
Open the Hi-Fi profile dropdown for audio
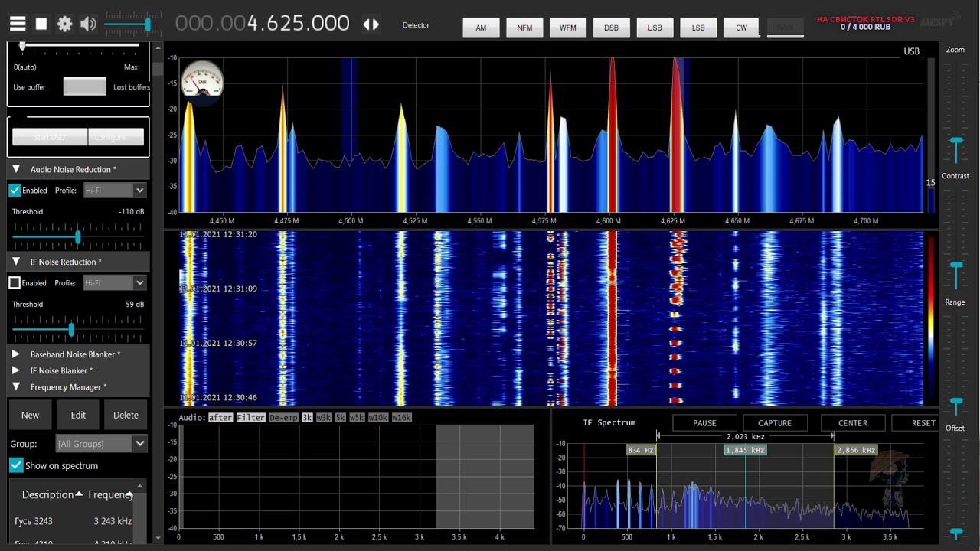click(x=115, y=190)
